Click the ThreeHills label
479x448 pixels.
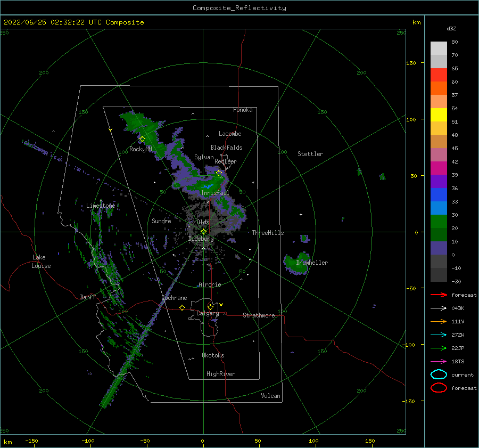pos(268,233)
